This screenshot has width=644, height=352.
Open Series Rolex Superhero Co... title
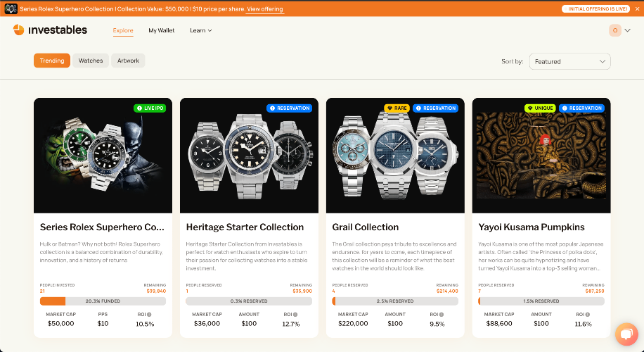(102, 227)
